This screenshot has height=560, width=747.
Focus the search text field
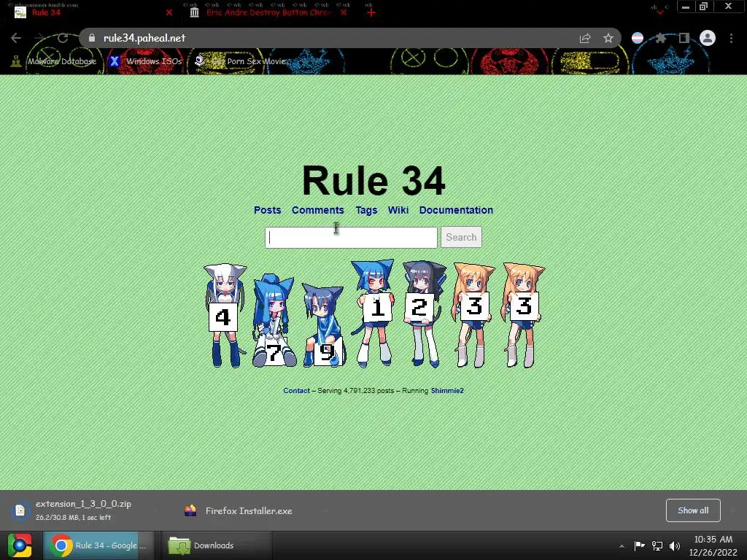tap(351, 237)
